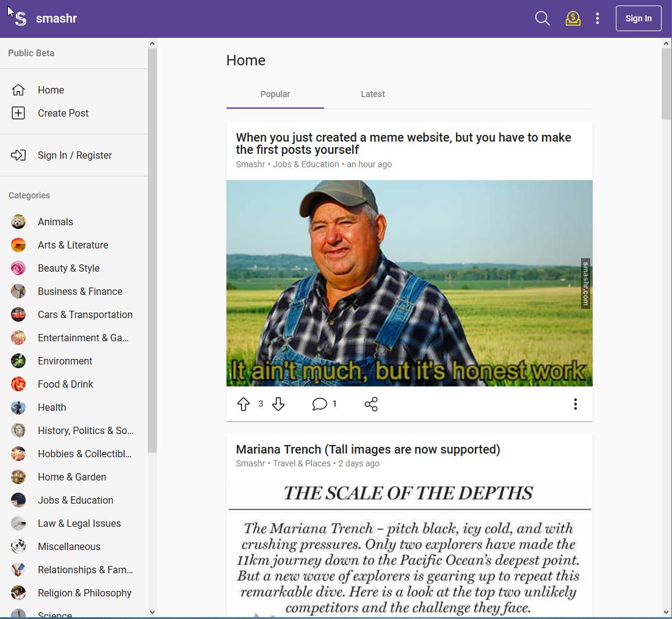Switch to the Latest tab
This screenshot has height=619, width=672.
372,94
